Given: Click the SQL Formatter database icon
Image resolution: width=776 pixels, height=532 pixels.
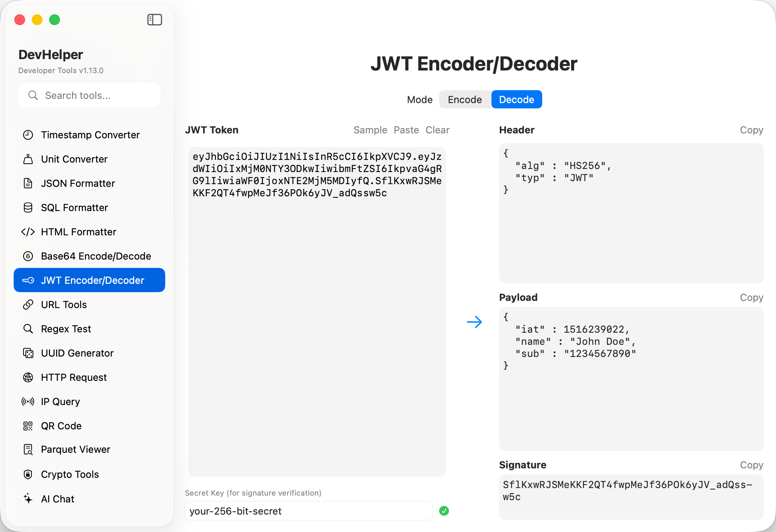Looking at the screenshot, I should tap(28, 208).
